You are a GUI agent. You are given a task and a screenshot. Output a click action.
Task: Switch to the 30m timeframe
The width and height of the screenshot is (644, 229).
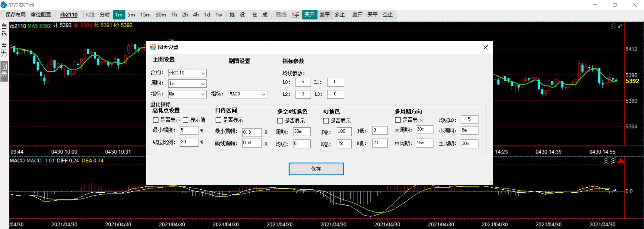coord(161,15)
